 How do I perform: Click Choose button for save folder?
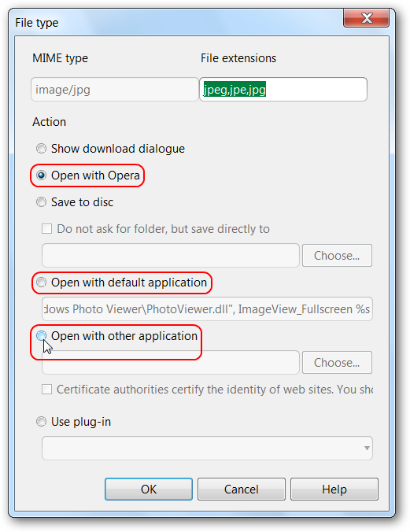[x=337, y=256]
